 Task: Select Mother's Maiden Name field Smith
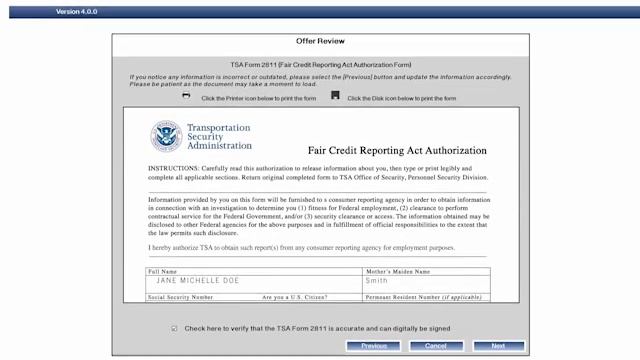pyautogui.click(x=426, y=284)
